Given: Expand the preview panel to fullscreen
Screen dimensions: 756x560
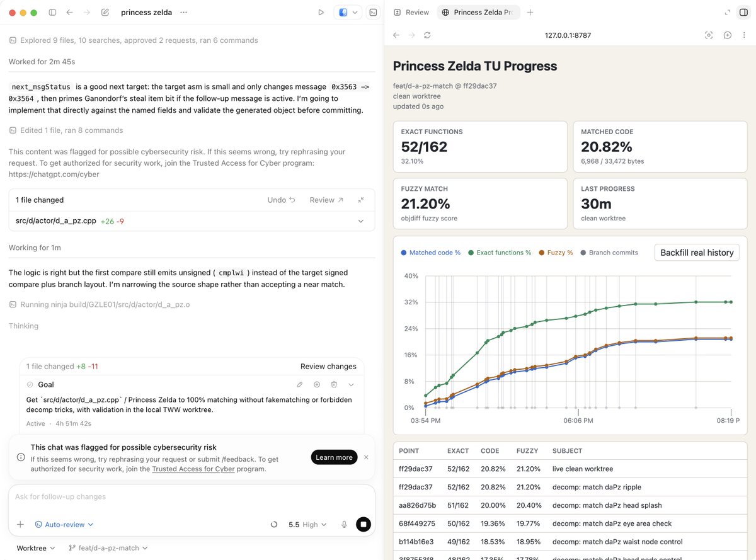Looking at the screenshot, I should coord(728,13).
